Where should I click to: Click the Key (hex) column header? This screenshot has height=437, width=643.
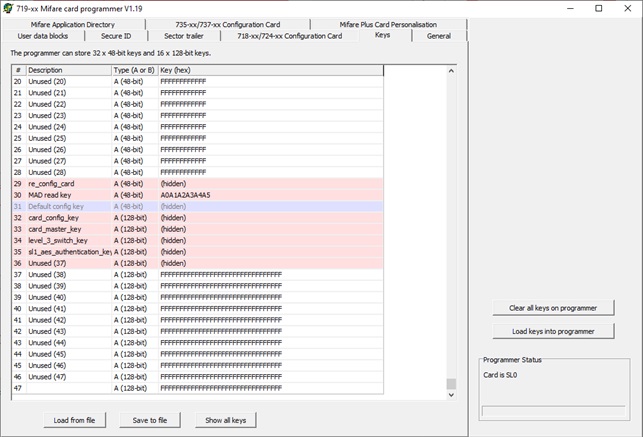coord(271,70)
